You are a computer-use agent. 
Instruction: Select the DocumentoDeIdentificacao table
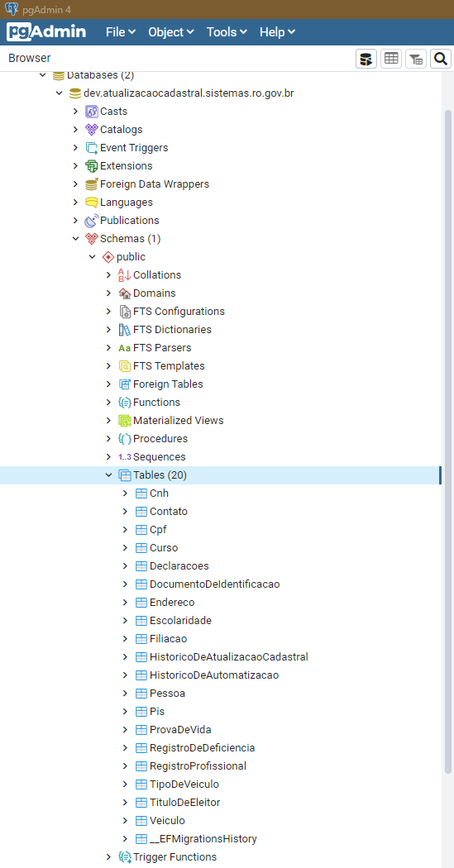(x=215, y=584)
